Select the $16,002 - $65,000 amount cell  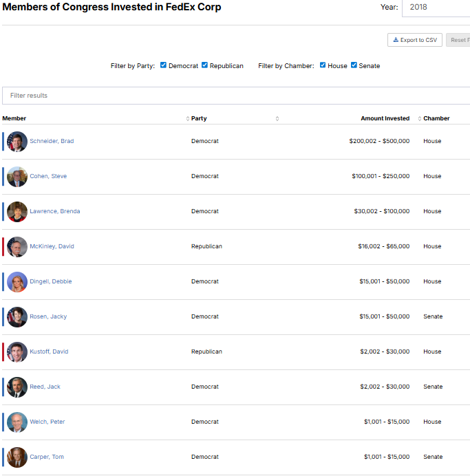pos(384,246)
